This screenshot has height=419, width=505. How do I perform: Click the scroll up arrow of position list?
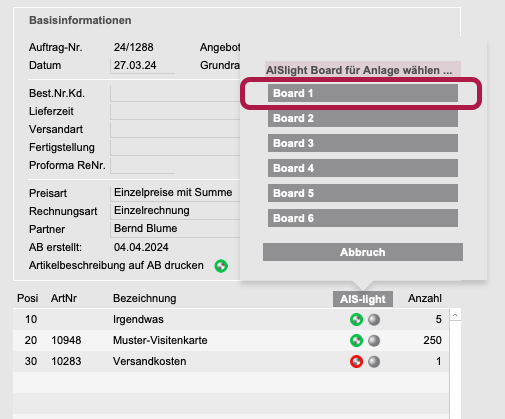point(455,315)
